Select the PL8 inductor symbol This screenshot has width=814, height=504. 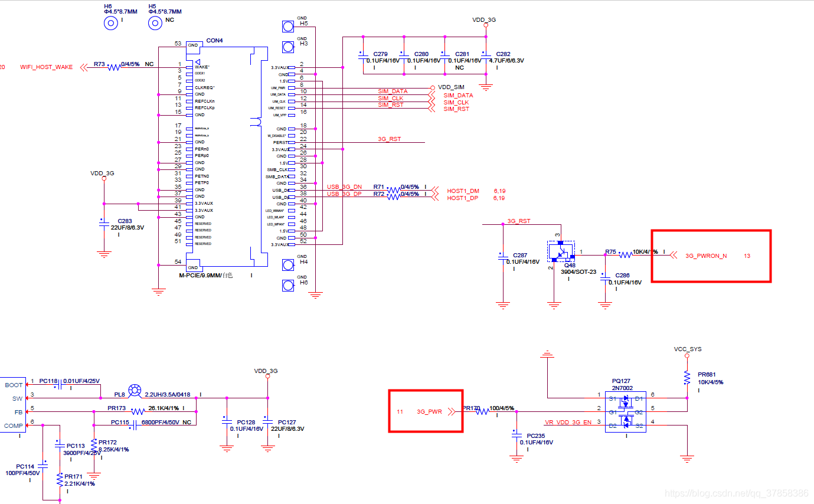point(135,390)
